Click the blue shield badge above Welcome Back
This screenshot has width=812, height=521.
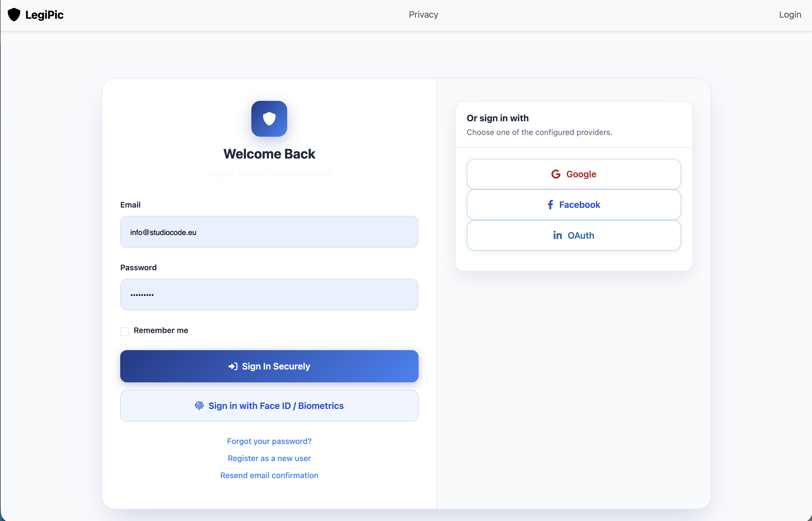point(269,119)
